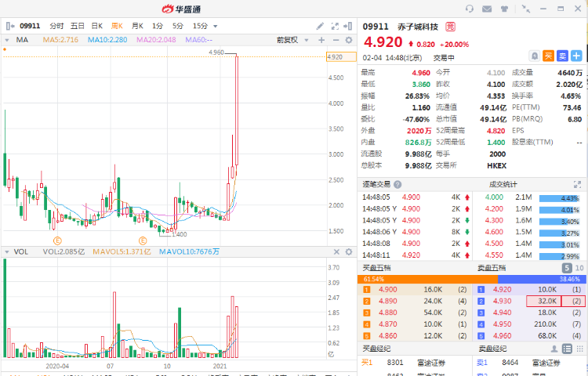Show 5 levels of order book
The image size is (588, 376).
pos(567,268)
